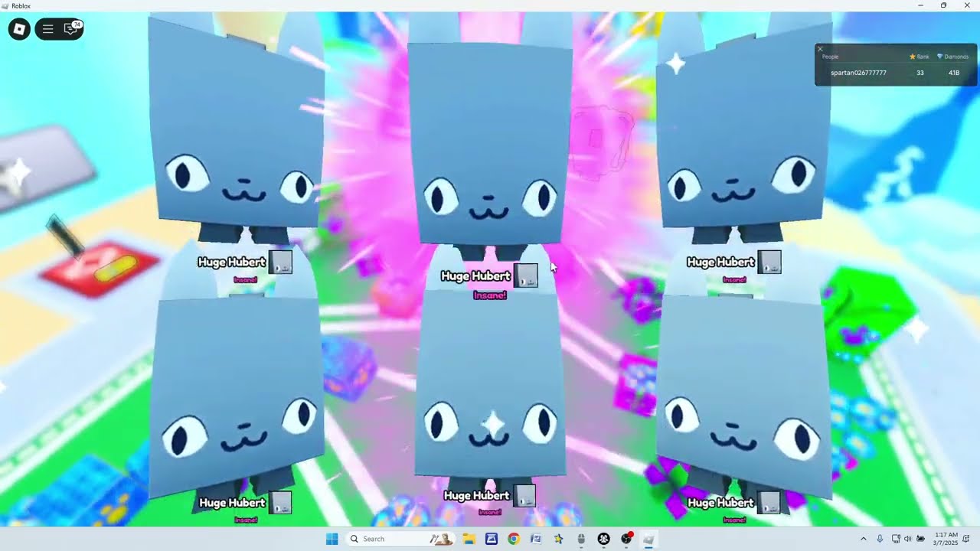This screenshot has height=551, width=980.
Task: Open the mouse-shaped taskbar app
Action: click(x=581, y=539)
